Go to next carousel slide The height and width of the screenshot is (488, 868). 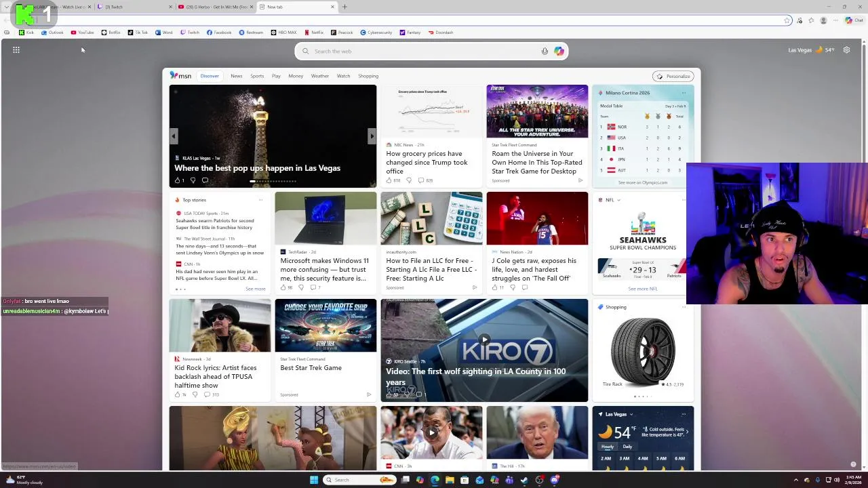tap(372, 136)
